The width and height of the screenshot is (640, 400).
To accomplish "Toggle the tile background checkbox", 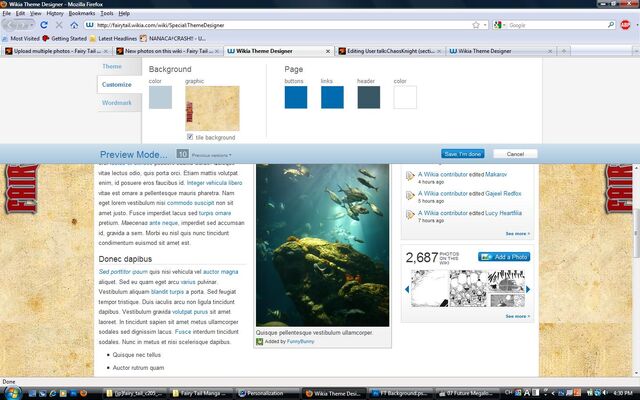I will pyautogui.click(x=190, y=137).
